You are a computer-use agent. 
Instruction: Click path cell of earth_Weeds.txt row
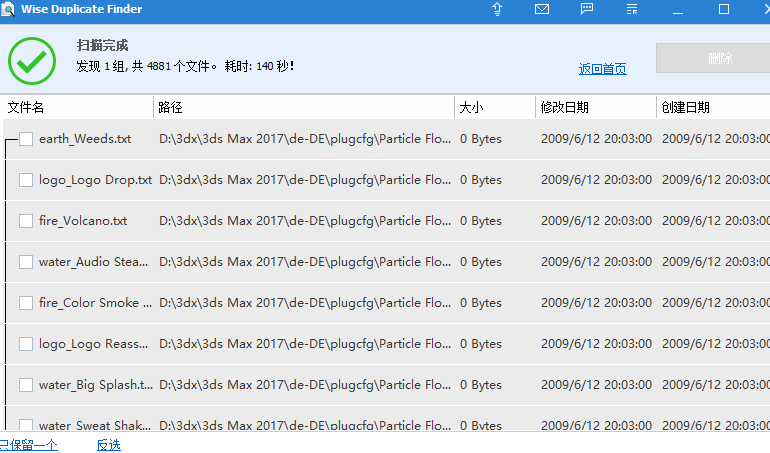pyautogui.click(x=304, y=139)
